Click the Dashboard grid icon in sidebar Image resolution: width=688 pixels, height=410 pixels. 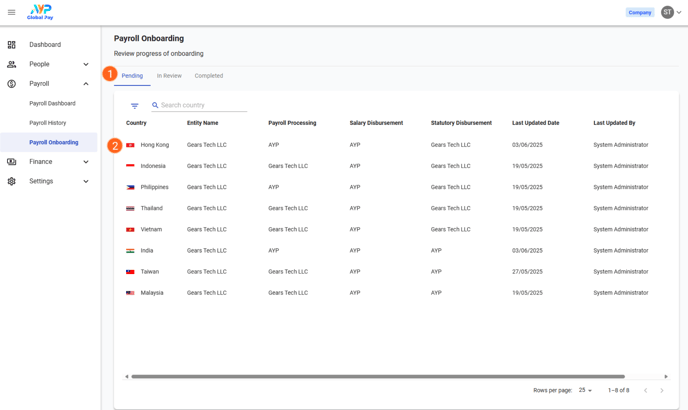click(11, 45)
